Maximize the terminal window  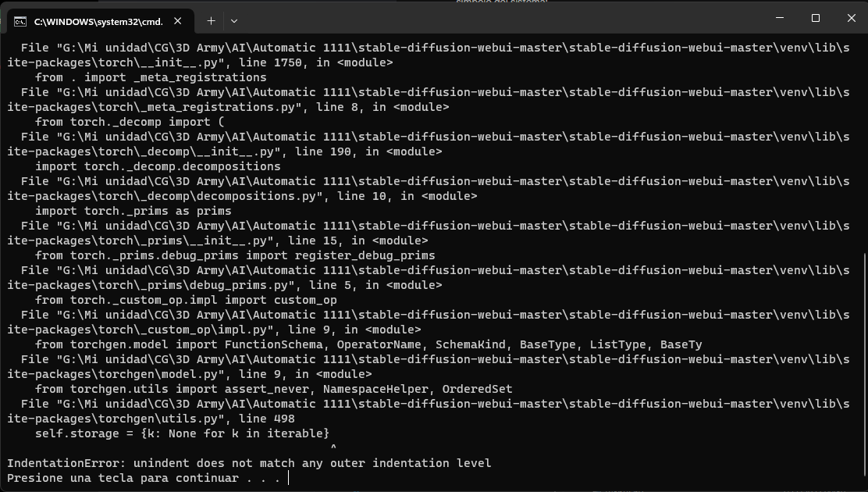click(816, 18)
